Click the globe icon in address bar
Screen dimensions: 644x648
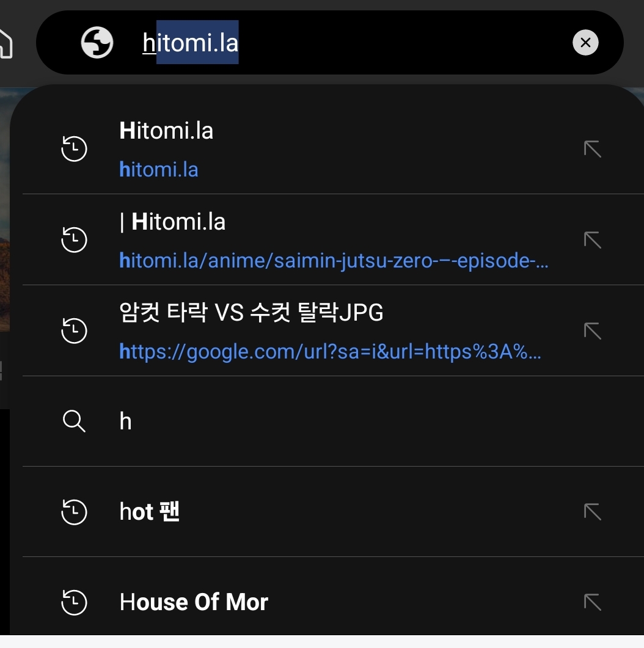pyautogui.click(x=97, y=43)
